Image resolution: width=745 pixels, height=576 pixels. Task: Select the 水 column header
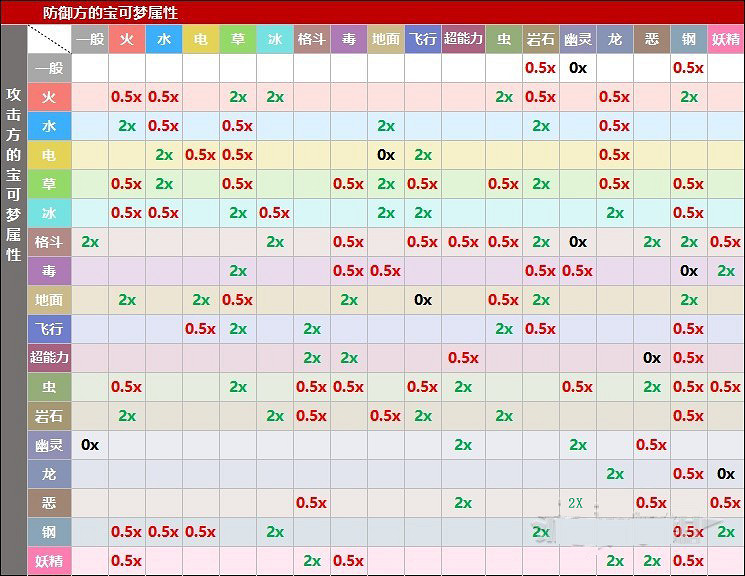tap(164, 40)
